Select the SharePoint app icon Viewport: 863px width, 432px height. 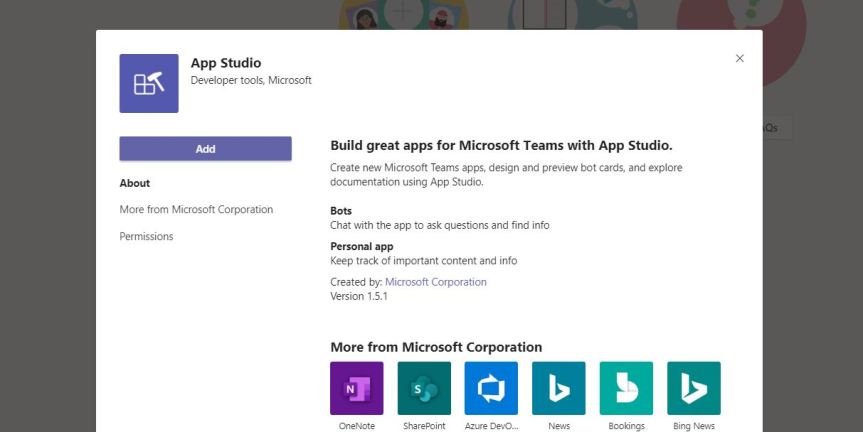[x=424, y=388]
